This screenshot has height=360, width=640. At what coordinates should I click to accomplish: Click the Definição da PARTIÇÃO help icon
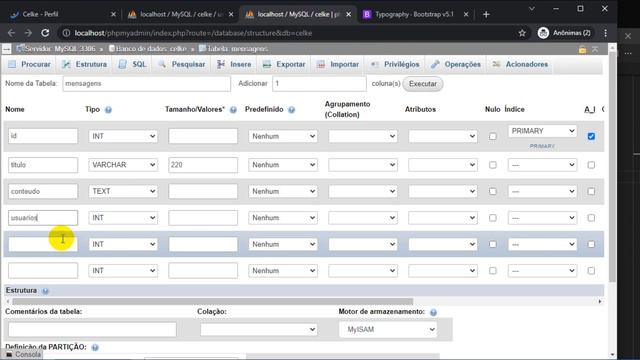(95, 347)
